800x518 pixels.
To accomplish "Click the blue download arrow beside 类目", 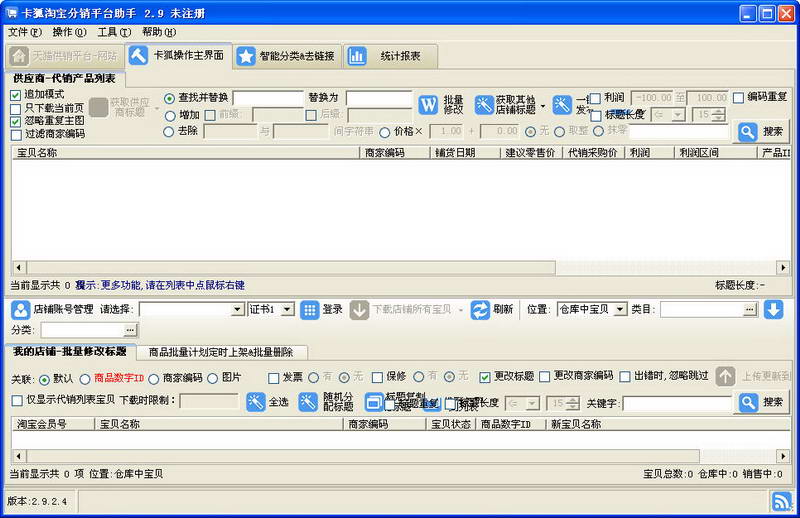I will (x=773, y=309).
